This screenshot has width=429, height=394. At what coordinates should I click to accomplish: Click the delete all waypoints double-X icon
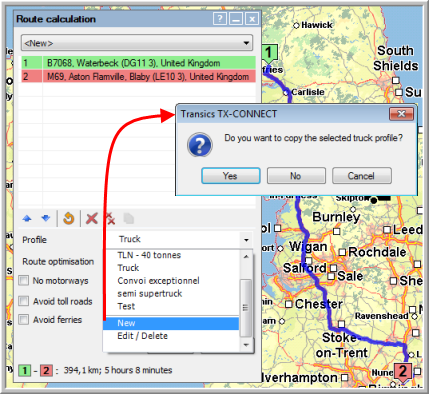pos(111,219)
